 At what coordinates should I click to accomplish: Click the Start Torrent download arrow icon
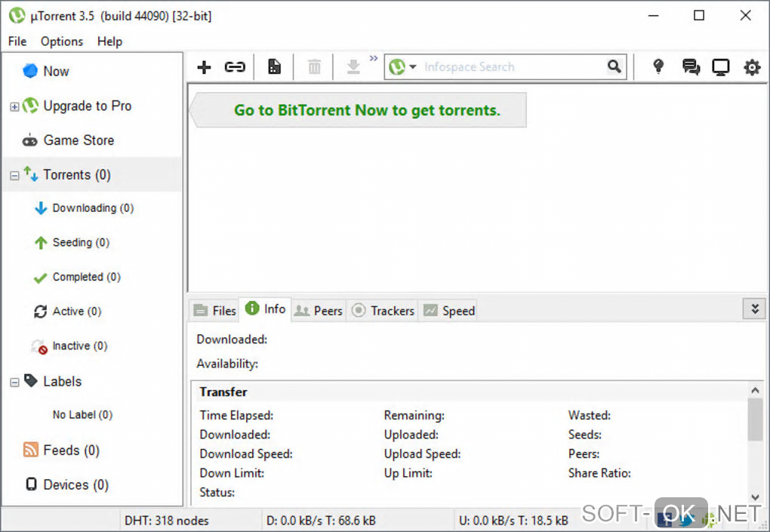353,66
